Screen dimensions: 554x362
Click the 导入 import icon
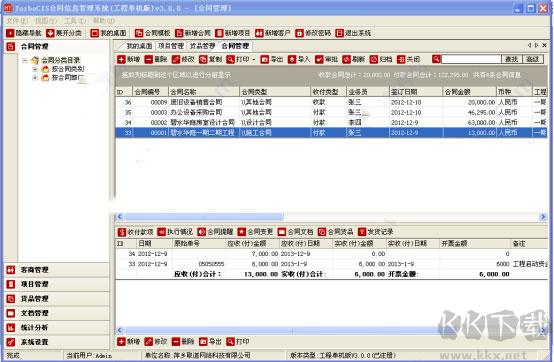point(292,59)
